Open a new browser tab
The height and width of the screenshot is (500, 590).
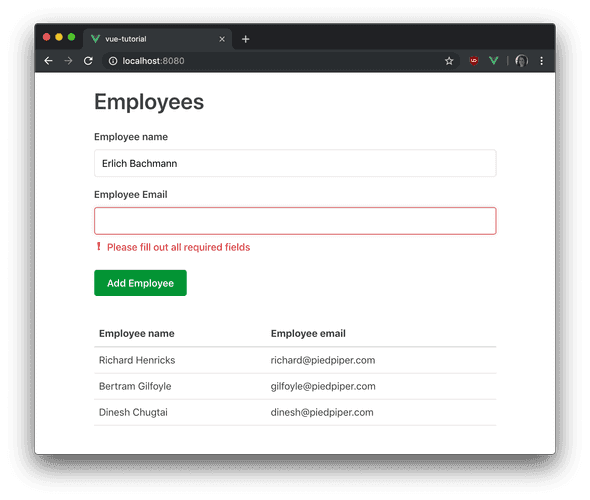[x=246, y=39]
